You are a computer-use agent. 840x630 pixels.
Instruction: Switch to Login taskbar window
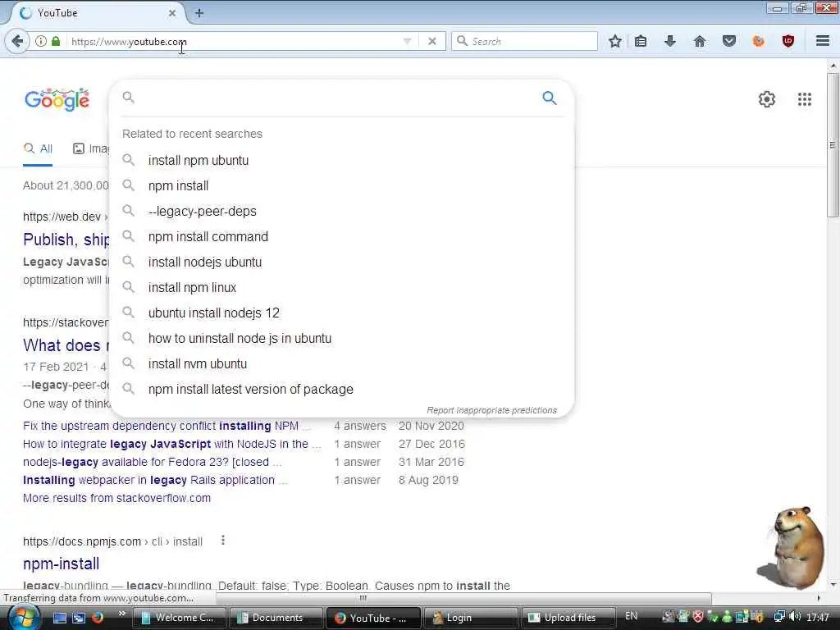click(x=470, y=618)
